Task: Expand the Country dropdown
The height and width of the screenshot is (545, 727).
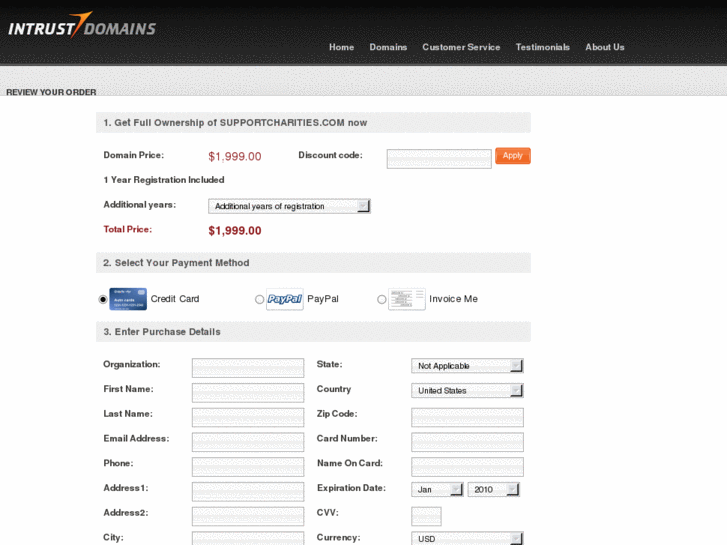Action: click(467, 391)
